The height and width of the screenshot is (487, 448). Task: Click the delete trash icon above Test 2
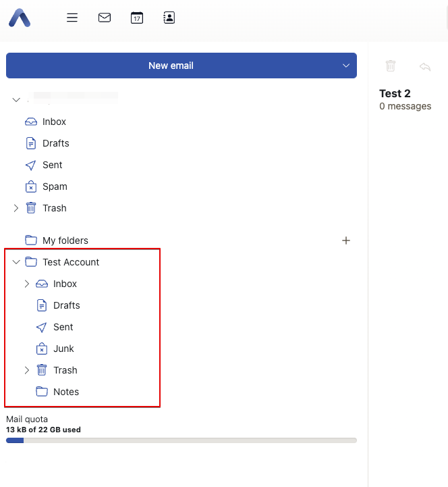coord(391,66)
